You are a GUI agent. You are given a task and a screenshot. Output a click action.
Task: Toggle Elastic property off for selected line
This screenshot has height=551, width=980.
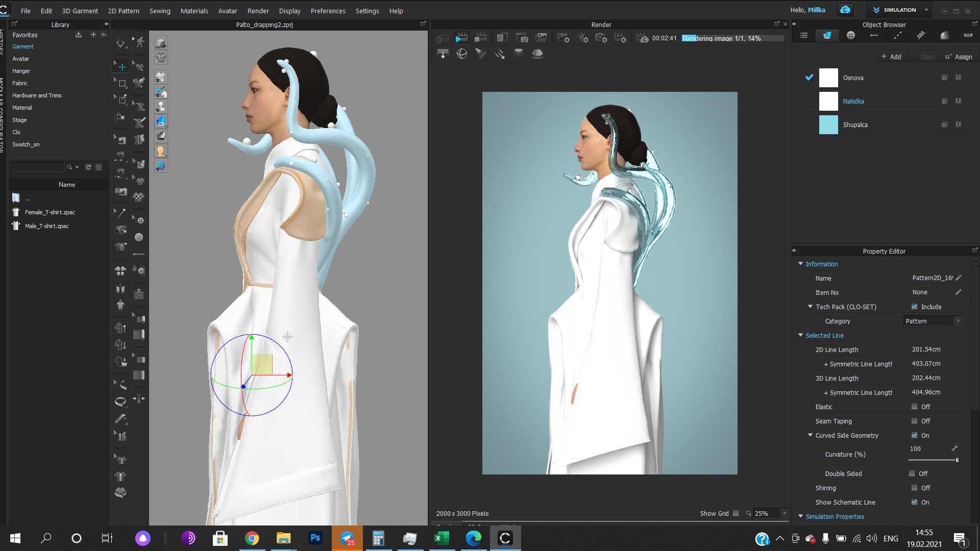(914, 406)
